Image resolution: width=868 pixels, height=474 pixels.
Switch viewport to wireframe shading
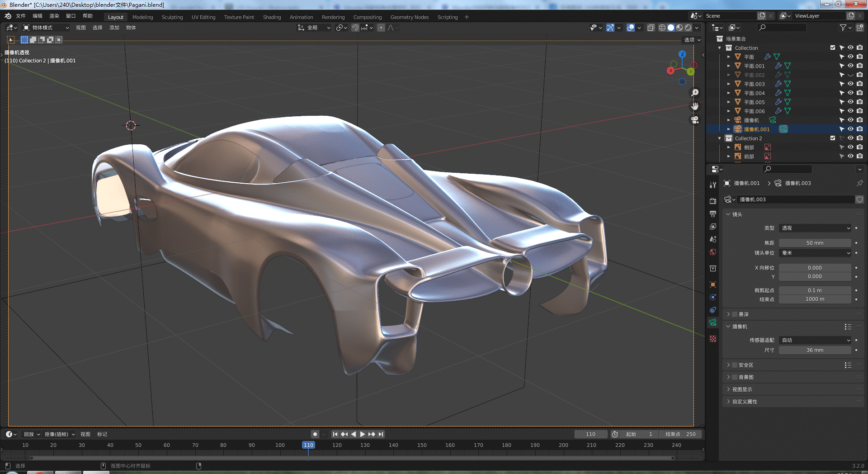[x=662, y=28]
